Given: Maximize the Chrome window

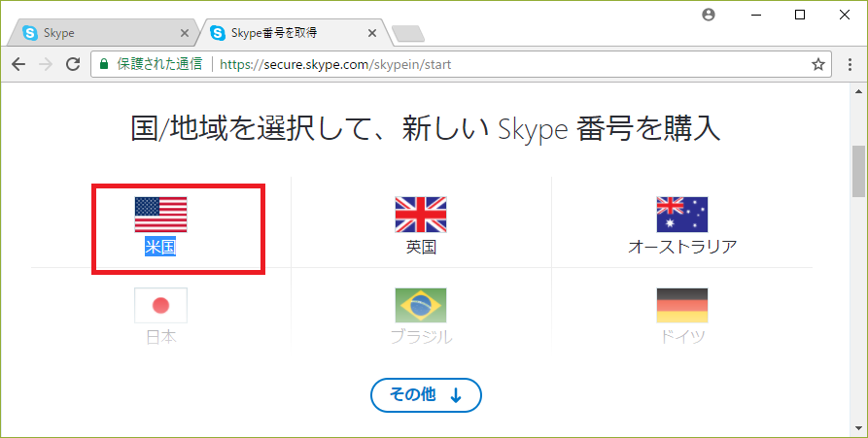Looking at the screenshot, I should pos(800,15).
